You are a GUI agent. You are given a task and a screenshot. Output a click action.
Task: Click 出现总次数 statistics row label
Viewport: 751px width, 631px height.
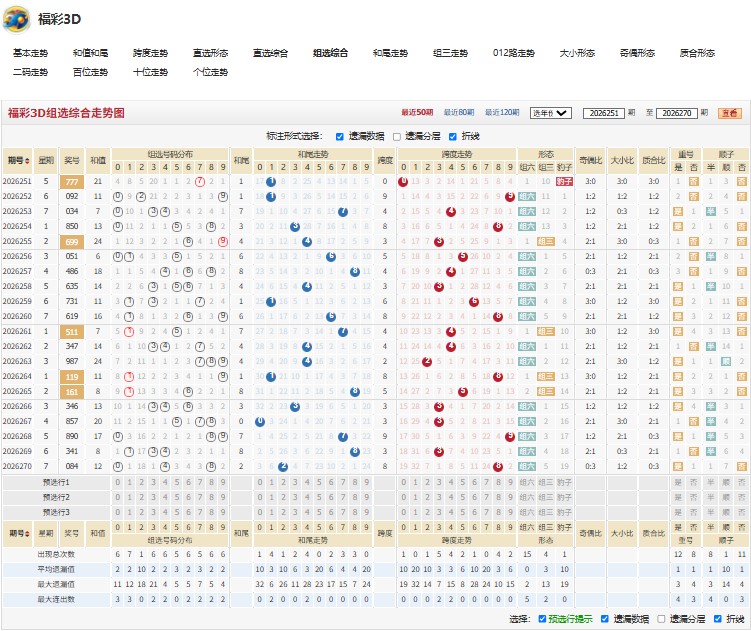click(x=57, y=554)
